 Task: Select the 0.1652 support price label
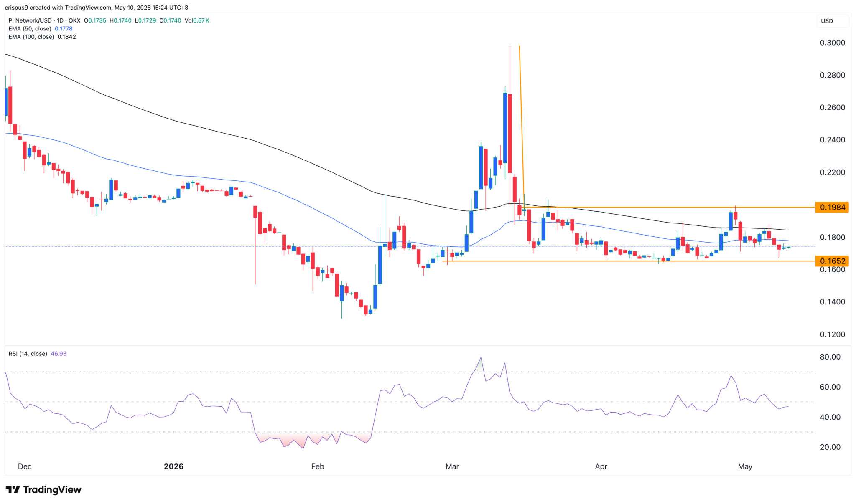[832, 261]
